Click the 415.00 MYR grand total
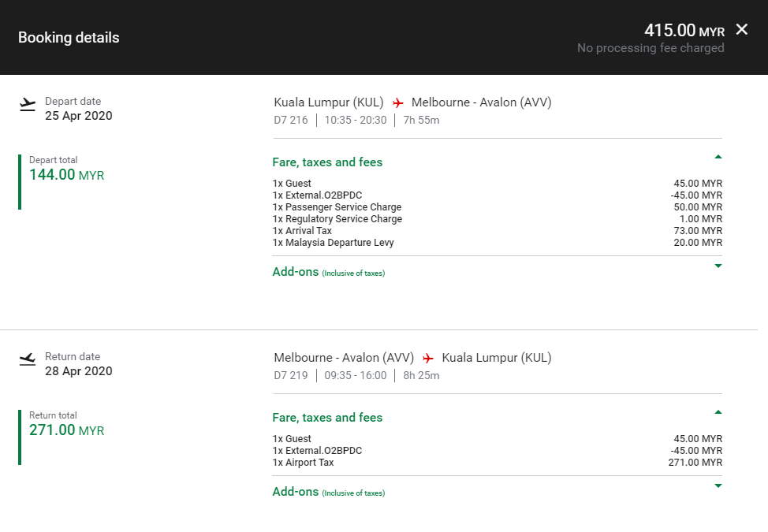Screen dimensions: 768x532 (684, 31)
